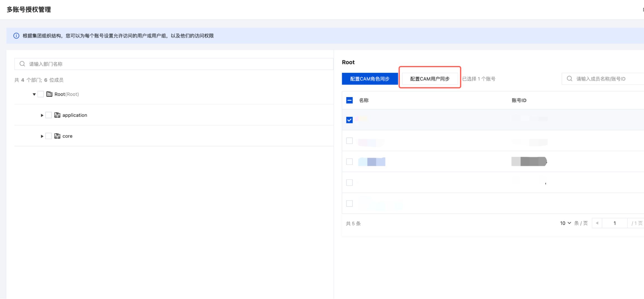Click the search icon in department name field
644x299 pixels.
(22, 64)
